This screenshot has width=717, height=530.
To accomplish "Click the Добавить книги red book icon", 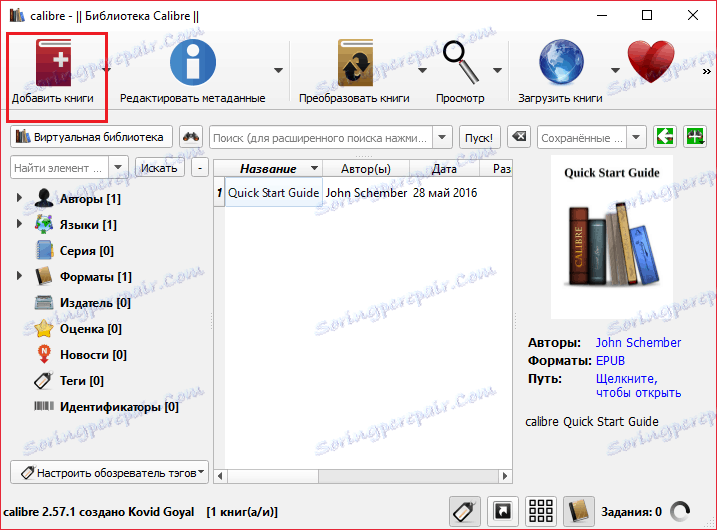I will click(x=54, y=63).
